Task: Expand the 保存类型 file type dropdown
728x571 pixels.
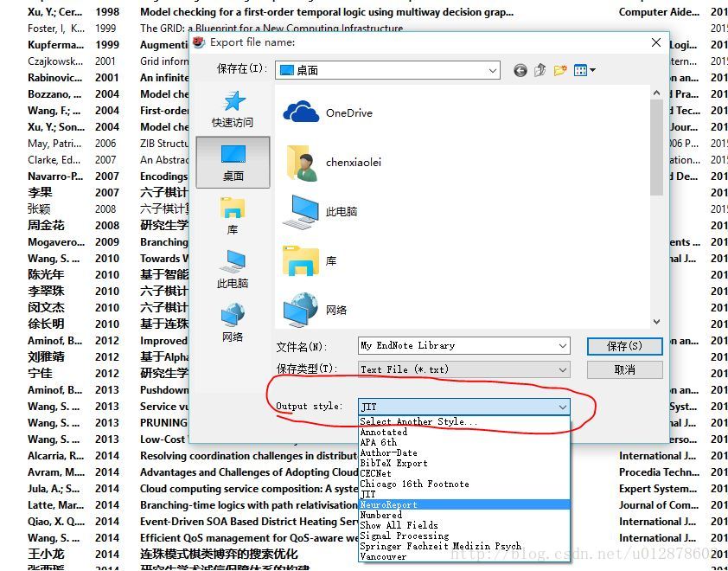Action: (x=562, y=369)
